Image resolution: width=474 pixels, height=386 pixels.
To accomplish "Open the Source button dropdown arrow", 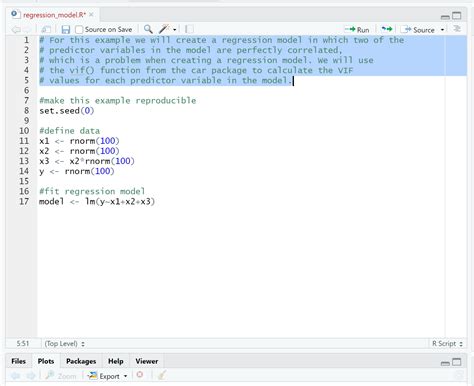I will coord(442,30).
